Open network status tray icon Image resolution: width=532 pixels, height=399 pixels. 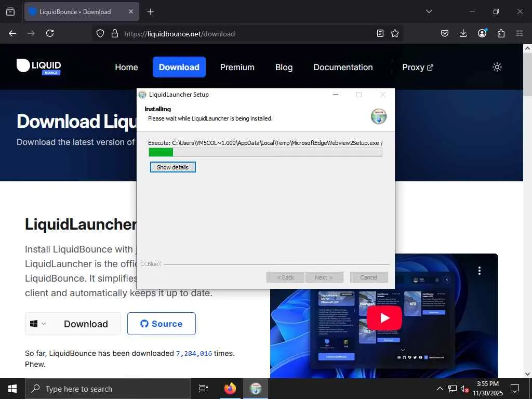click(x=453, y=389)
